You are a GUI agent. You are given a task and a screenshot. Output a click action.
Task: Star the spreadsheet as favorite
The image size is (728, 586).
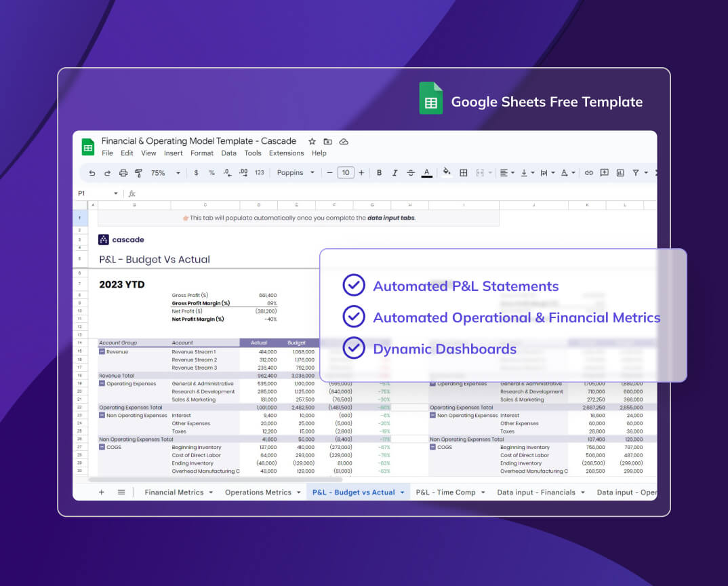coord(312,141)
